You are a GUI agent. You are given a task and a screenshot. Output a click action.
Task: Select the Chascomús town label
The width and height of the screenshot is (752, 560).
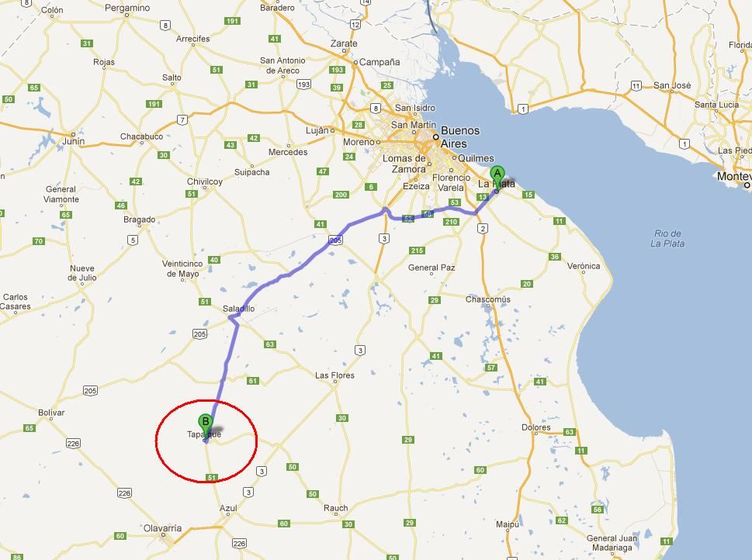click(x=487, y=299)
